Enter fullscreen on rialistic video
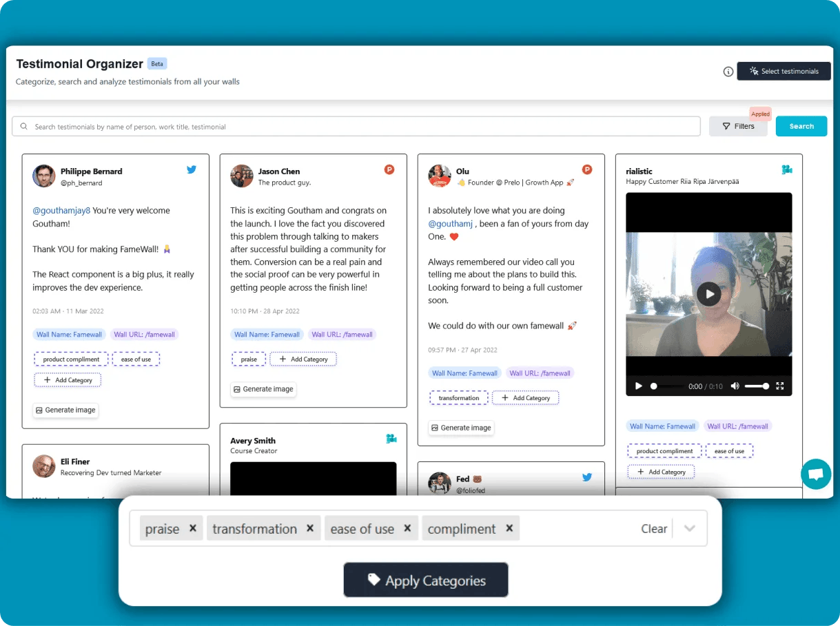The height and width of the screenshot is (626, 840). pyautogui.click(x=780, y=386)
